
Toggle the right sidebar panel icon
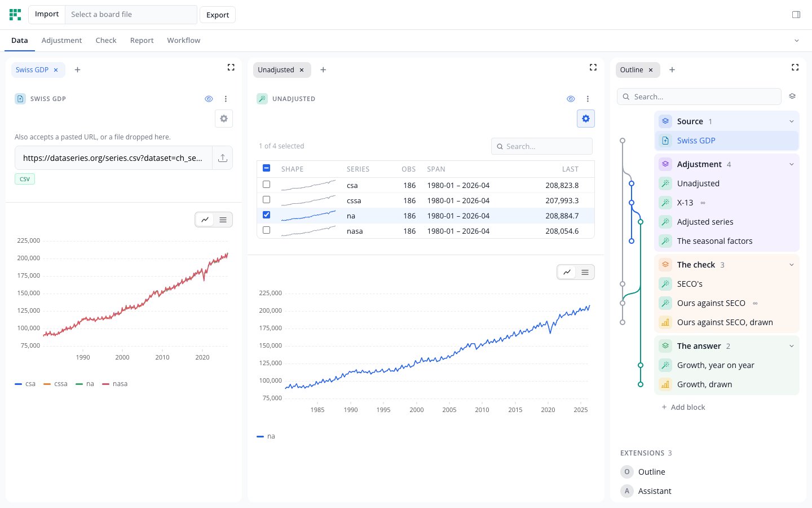point(796,15)
